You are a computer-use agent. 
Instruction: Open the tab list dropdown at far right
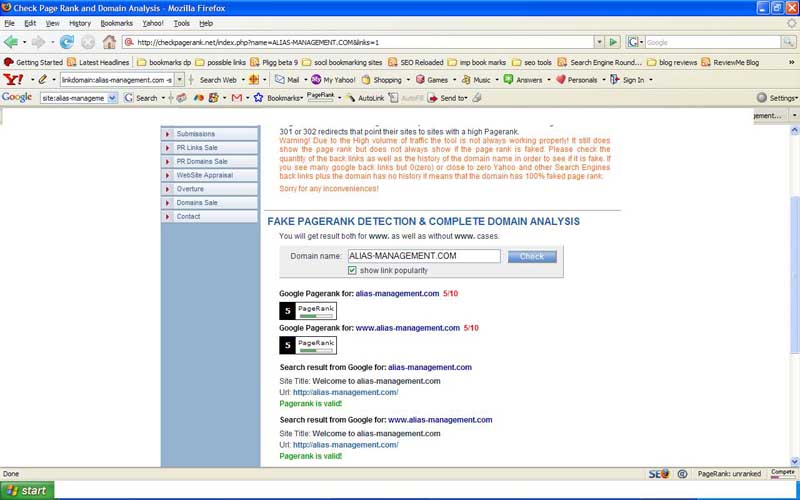click(x=795, y=116)
